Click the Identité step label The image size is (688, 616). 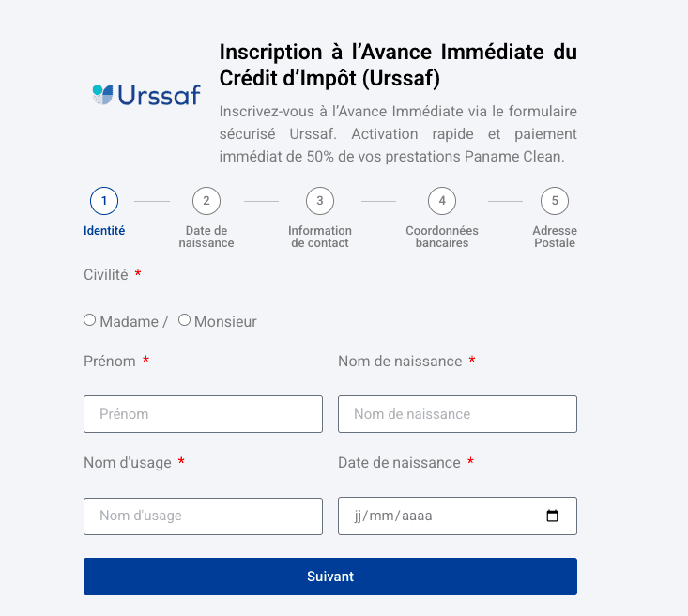coord(104,231)
